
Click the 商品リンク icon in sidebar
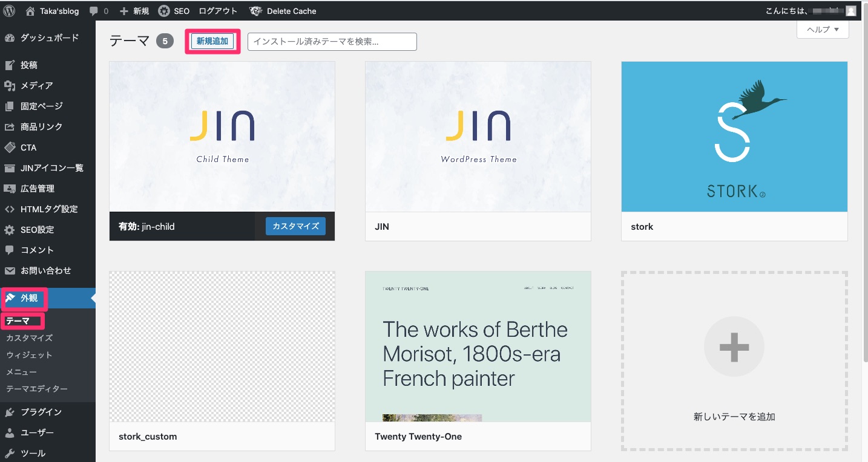coord(9,126)
